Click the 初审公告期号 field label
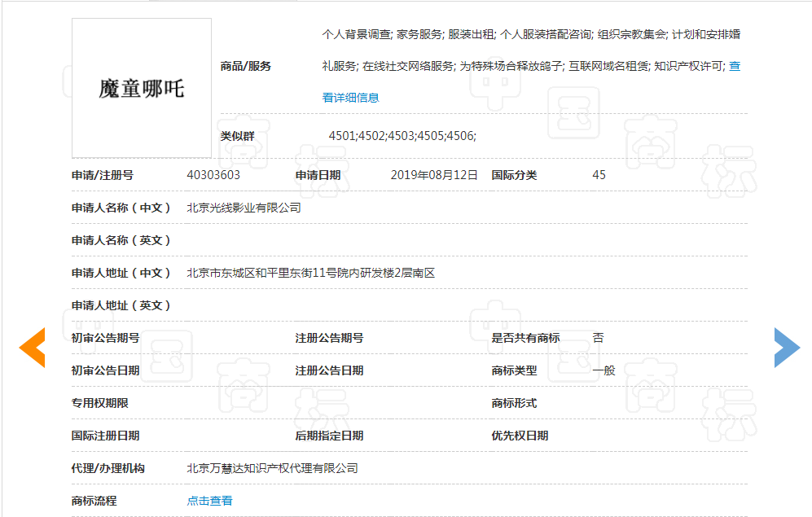The width and height of the screenshot is (812, 517). click(x=105, y=338)
